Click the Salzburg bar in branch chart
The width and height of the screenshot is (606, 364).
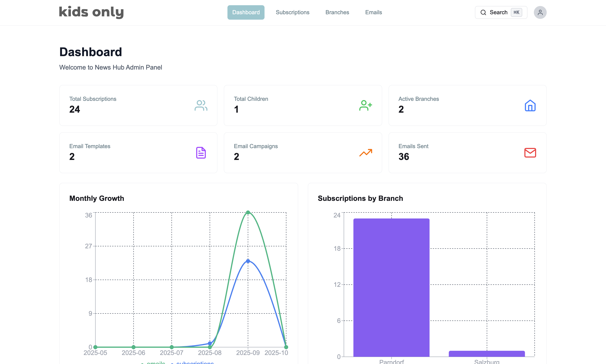(487, 354)
